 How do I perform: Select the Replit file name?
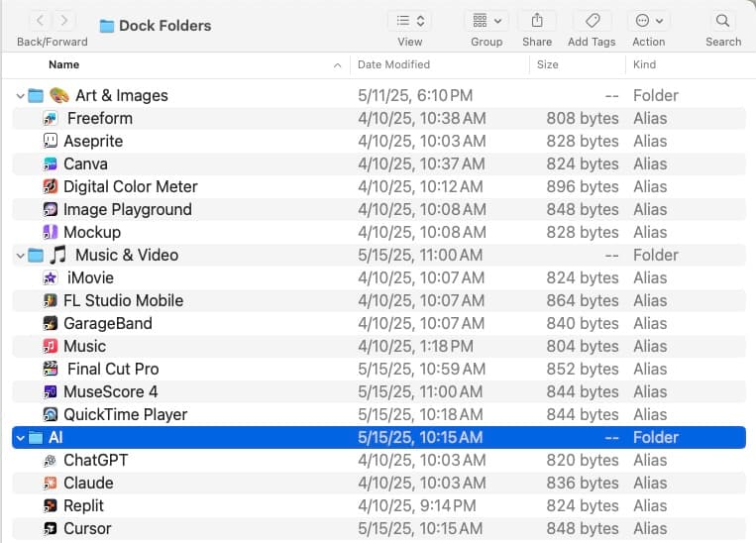[x=83, y=505]
